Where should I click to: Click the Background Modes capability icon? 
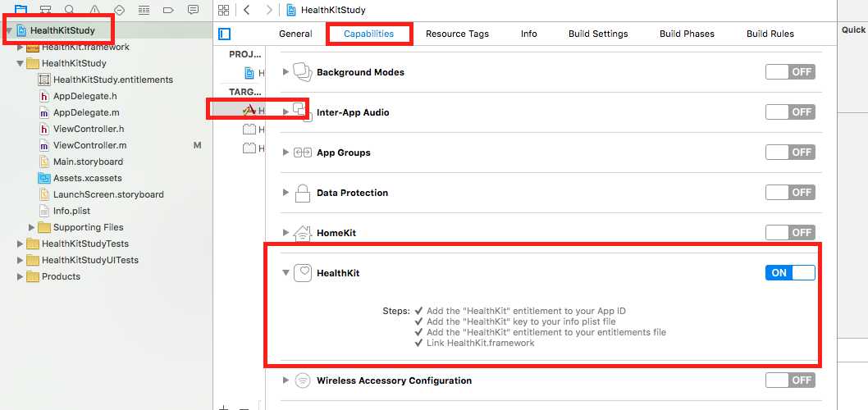coord(302,72)
